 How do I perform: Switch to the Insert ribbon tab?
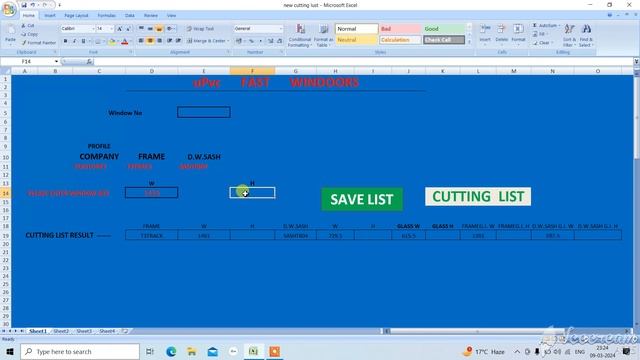pyautogui.click(x=50, y=16)
